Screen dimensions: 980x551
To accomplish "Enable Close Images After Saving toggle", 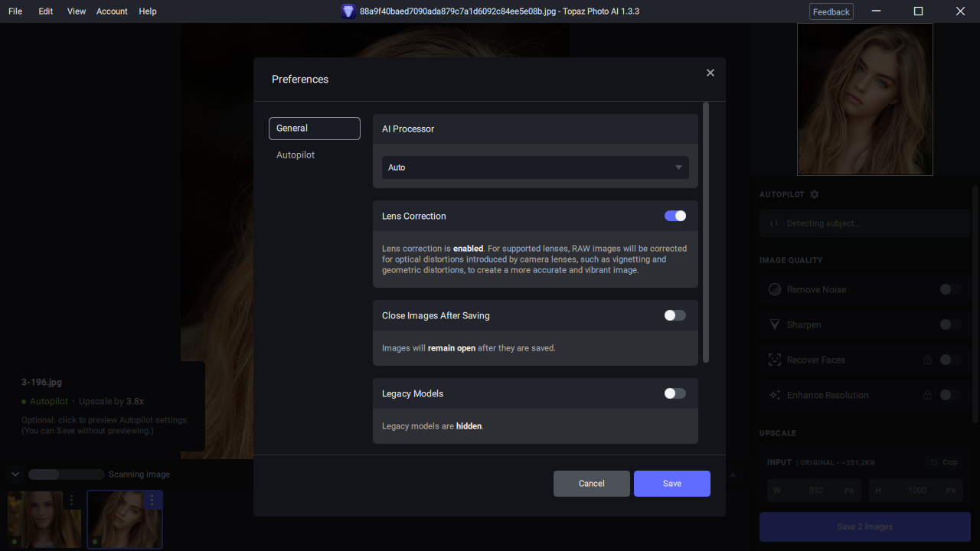I will tap(675, 315).
